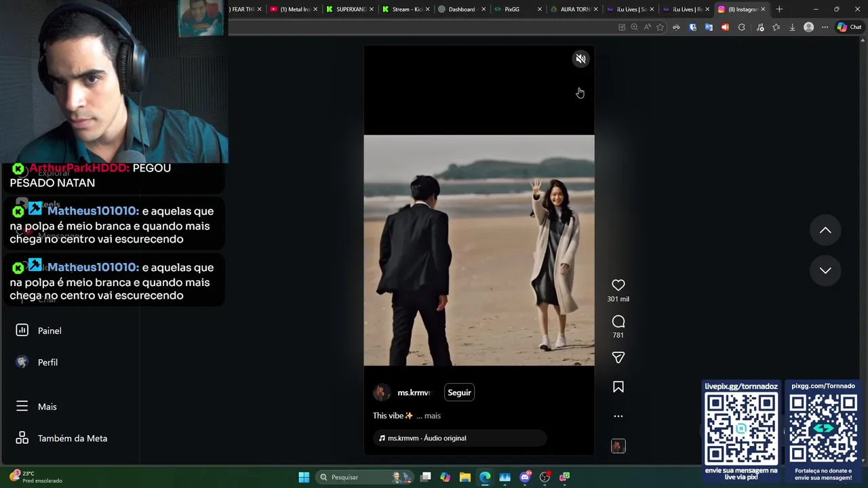Click the Perfil avatar icon in the sidebar
Image resolution: width=868 pixels, height=488 pixels.
click(x=22, y=362)
